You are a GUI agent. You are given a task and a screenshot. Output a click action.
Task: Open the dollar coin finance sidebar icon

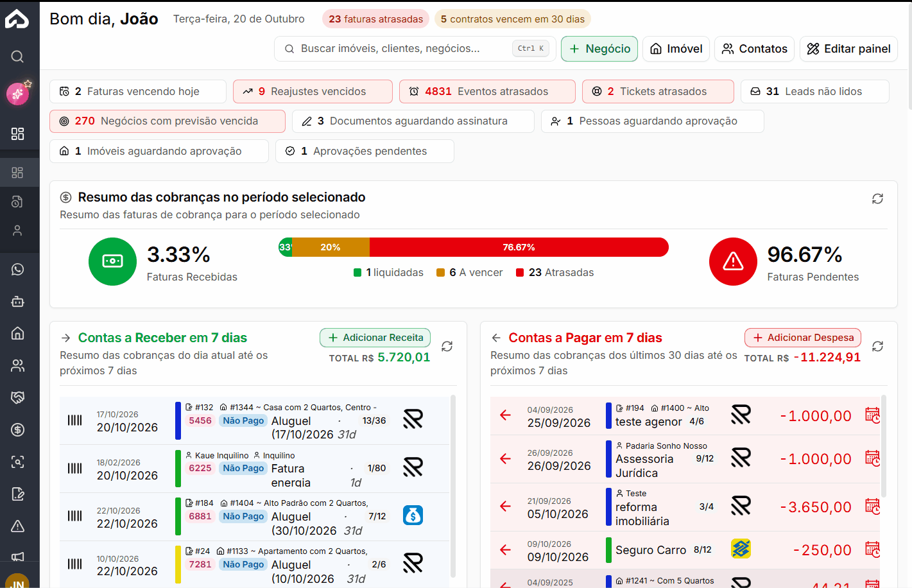click(17, 429)
